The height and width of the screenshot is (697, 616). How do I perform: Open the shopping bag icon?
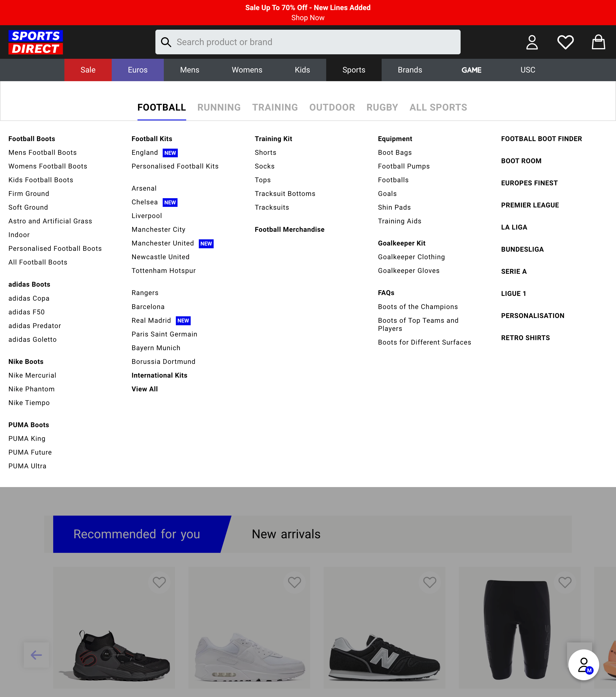[598, 42]
